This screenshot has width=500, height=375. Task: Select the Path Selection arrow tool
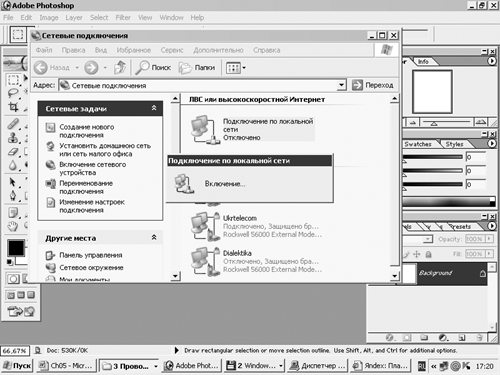(13, 182)
